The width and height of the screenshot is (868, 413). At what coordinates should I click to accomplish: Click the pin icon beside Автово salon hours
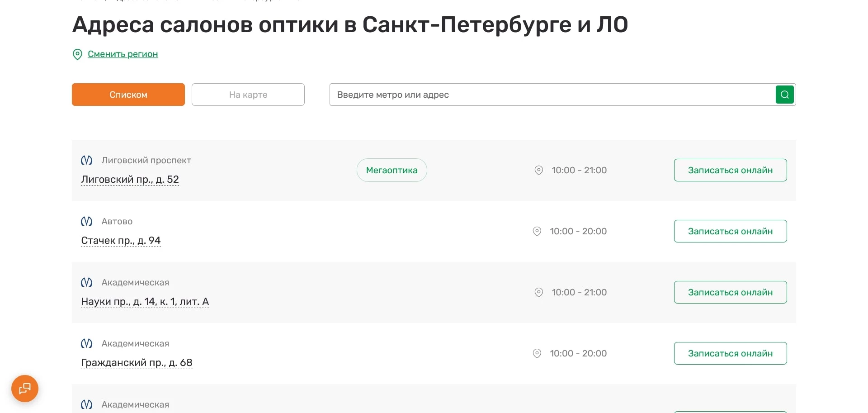click(x=537, y=231)
